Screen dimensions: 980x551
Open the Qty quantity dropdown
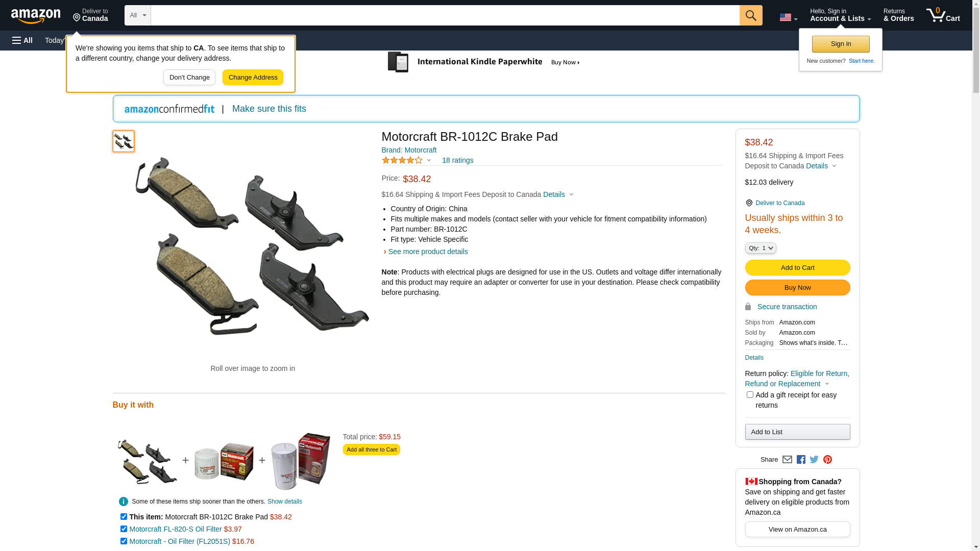pos(761,248)
